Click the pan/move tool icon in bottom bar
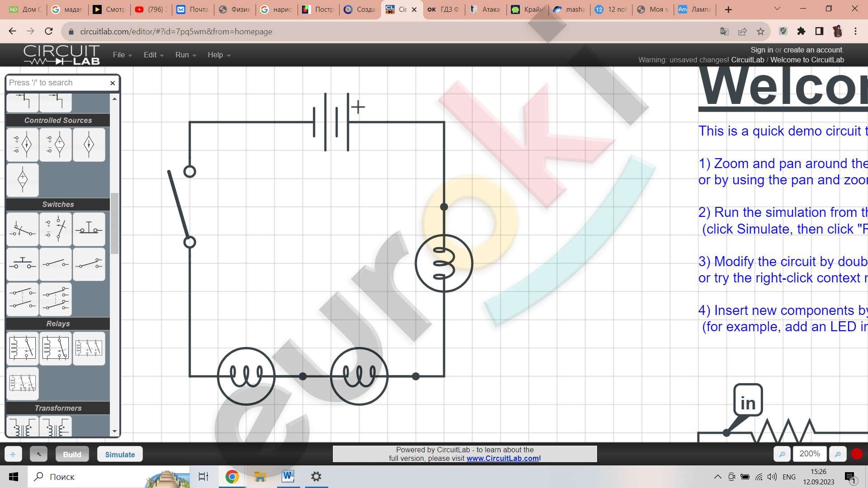 point(13,454)
